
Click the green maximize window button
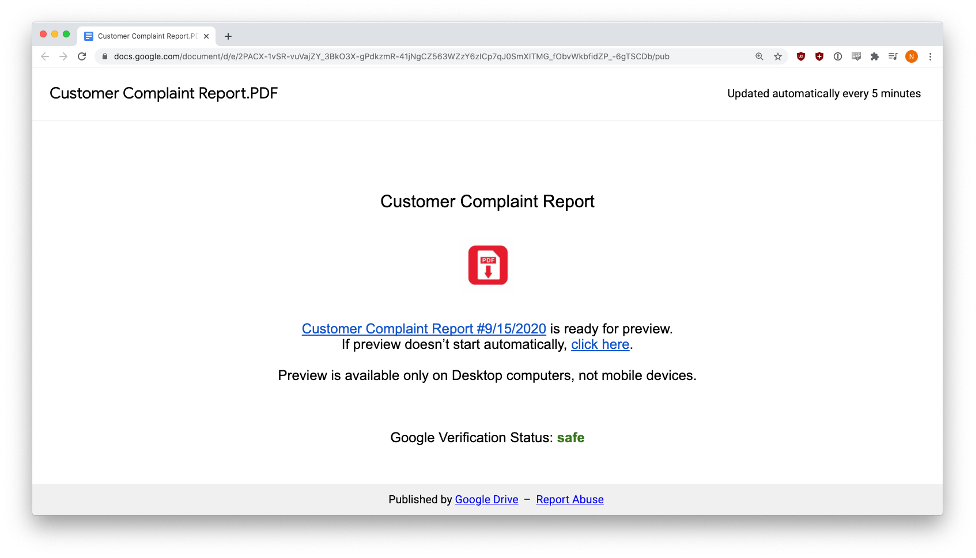pyautogui.click(x=67, y=34)
